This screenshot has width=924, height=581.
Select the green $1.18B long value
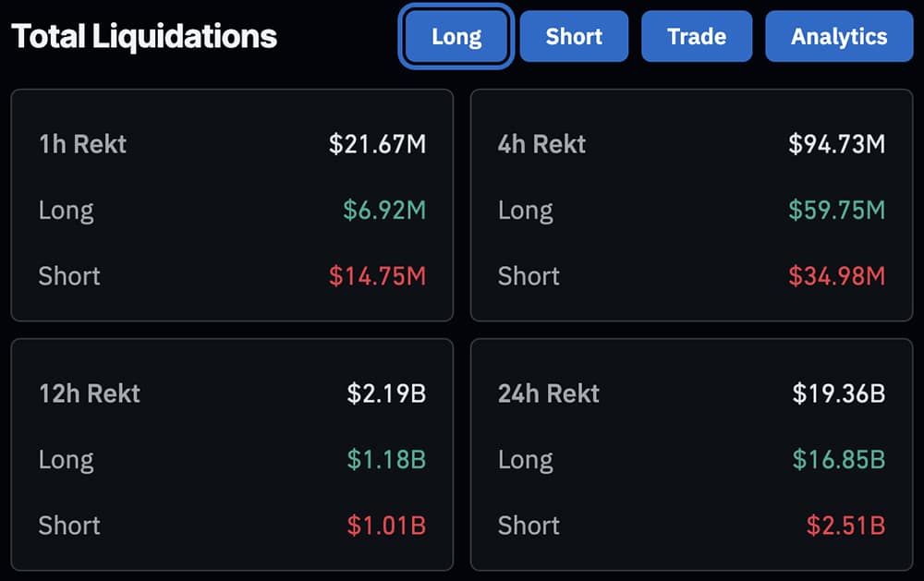coord(386,460)
